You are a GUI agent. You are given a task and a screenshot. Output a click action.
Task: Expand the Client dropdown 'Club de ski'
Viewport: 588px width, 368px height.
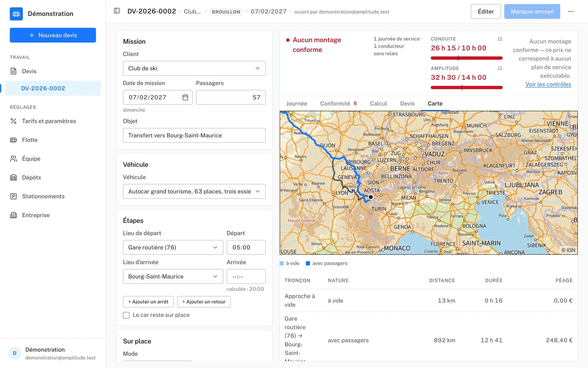(x=194, y=68)
